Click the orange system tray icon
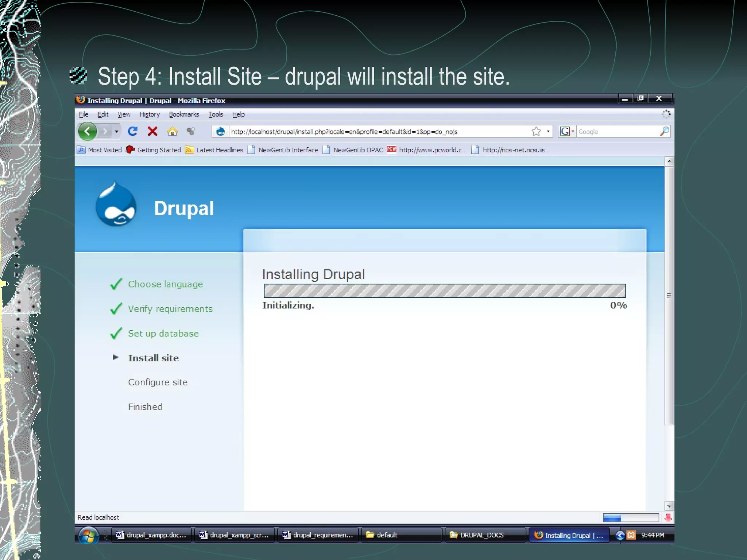Screen dimensions: 747x560 coord(631,535)
